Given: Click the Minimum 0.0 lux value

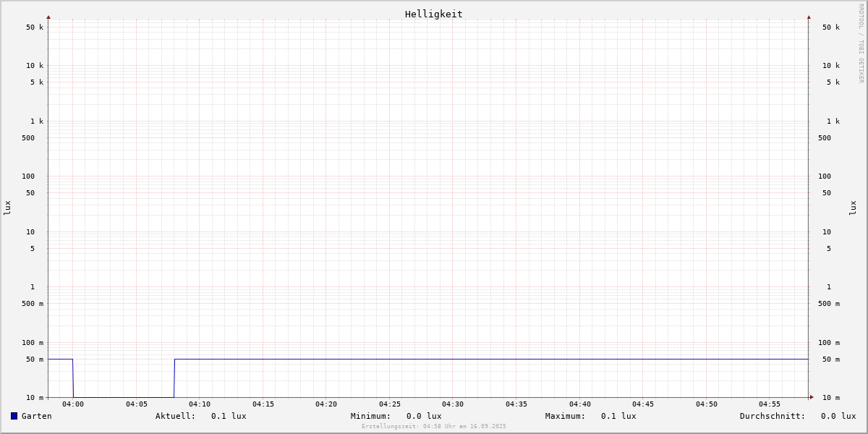Looking at the screenshot, I should (424, 416).
